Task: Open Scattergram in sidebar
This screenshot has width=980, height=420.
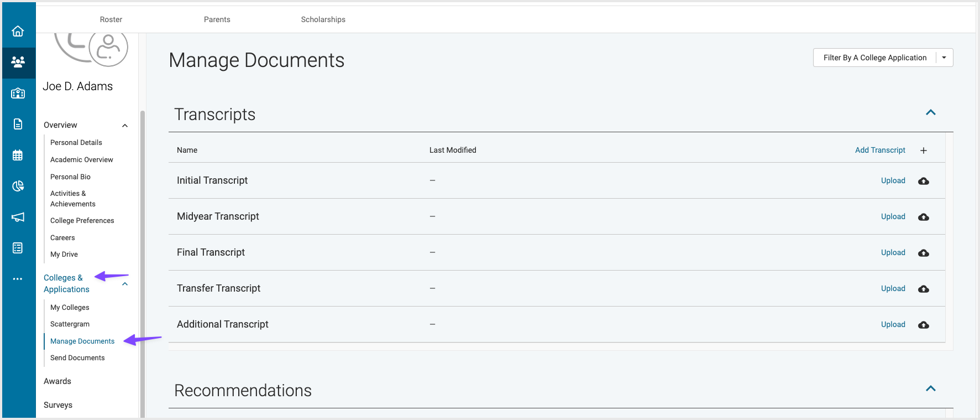Action: click(70, 324)
